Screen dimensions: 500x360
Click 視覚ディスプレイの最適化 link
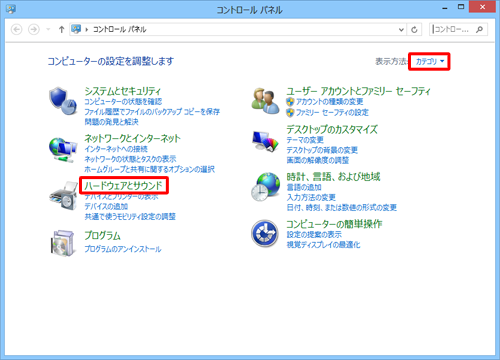point(323,245)
